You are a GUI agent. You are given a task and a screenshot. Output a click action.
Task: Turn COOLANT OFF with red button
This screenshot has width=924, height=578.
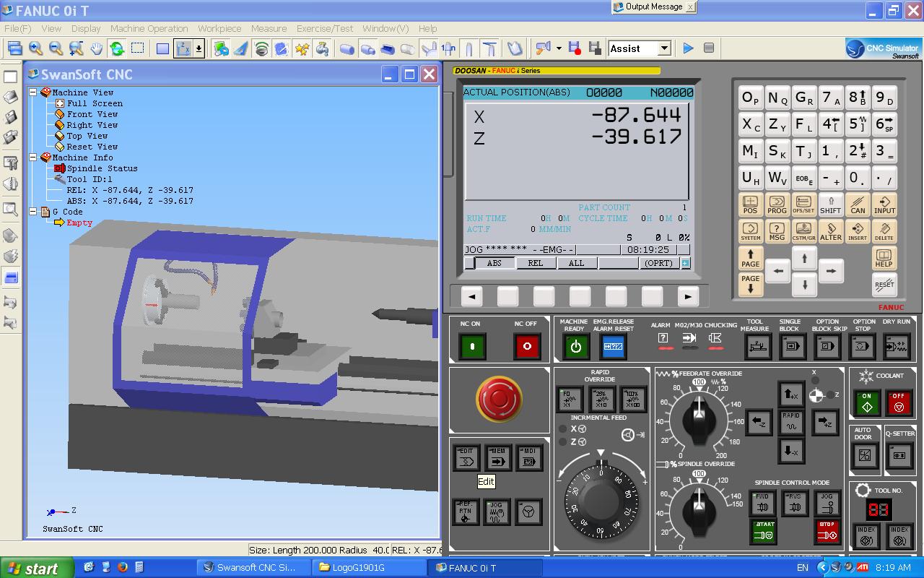click(x=899, y=403)
